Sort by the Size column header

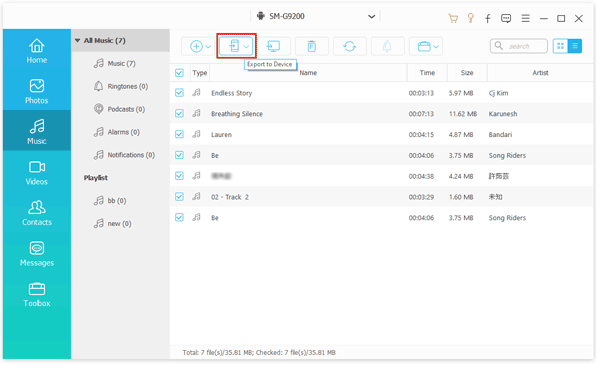click(x=467, y=73)
